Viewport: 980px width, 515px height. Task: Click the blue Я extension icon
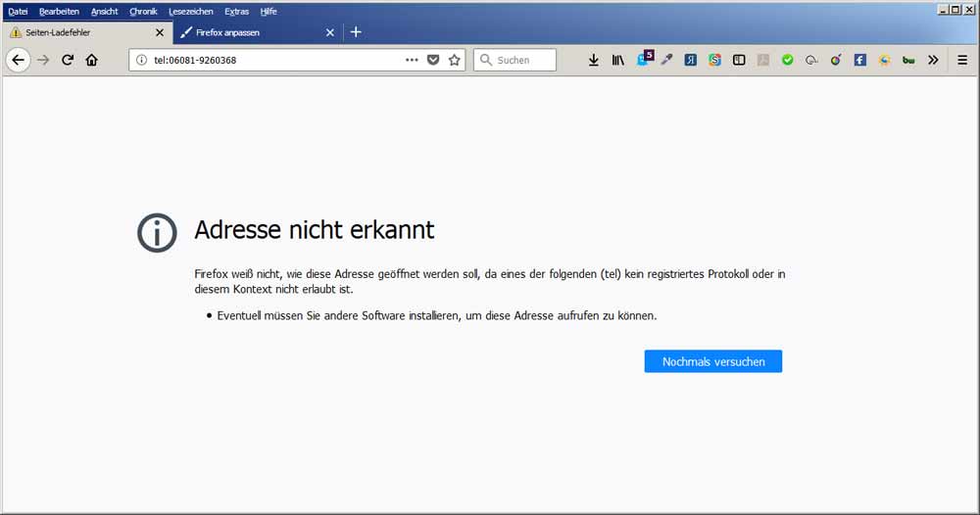click(x=691, y=60)
